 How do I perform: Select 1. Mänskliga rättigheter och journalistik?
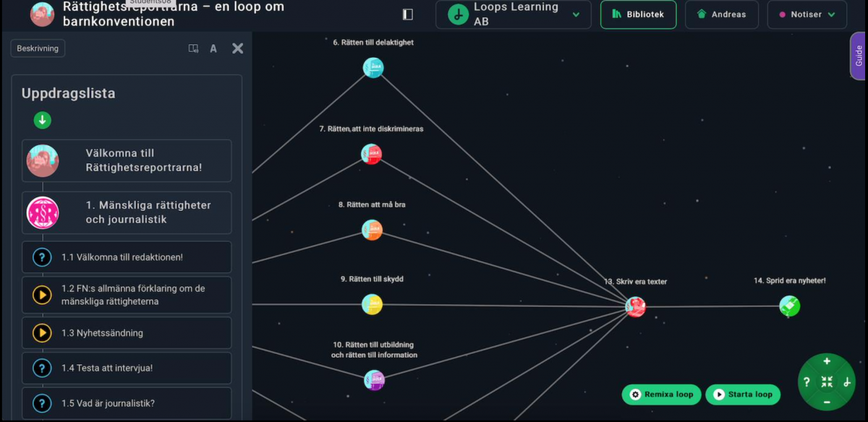[127, 212]
